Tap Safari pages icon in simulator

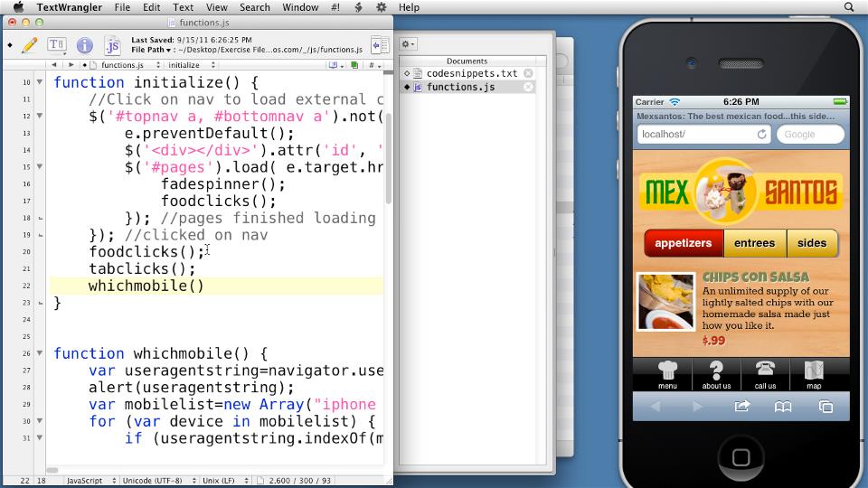(826, 407)
